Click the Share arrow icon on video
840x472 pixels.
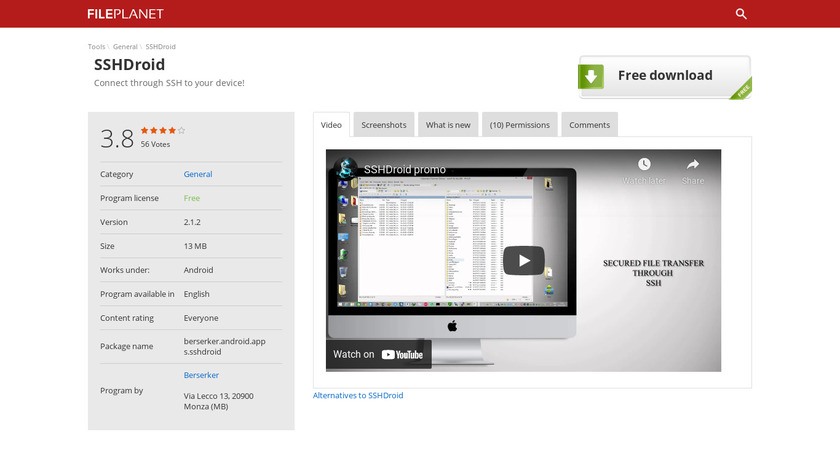point(693,164)
